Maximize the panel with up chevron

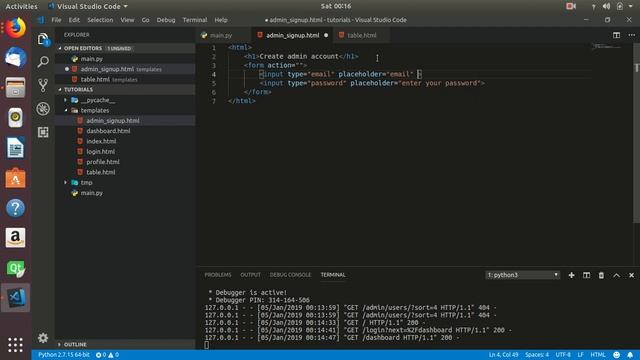point(616,276)
